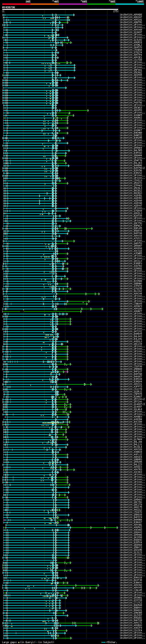The image size is (146, 644).
Task: Select hit UniRef100_Q5F461
Action: (131, 70)
